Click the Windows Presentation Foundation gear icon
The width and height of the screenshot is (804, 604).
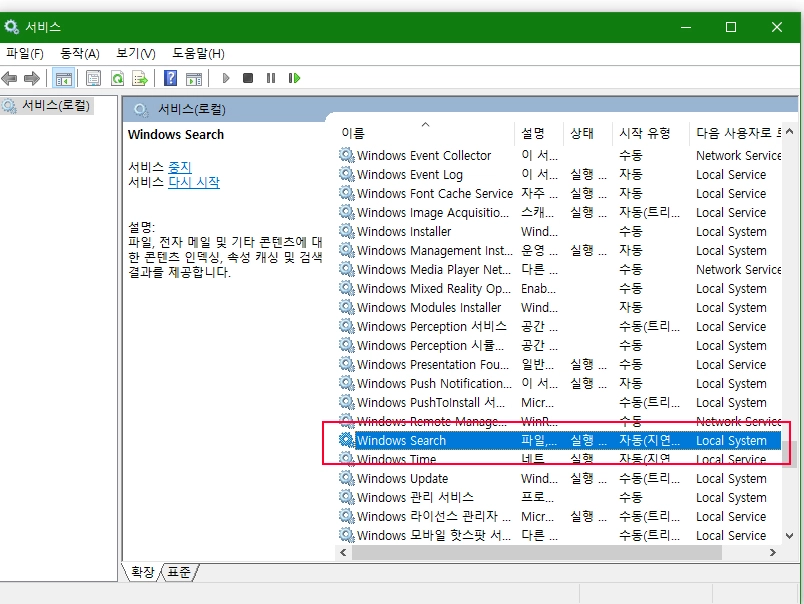[x=347, y=364]
